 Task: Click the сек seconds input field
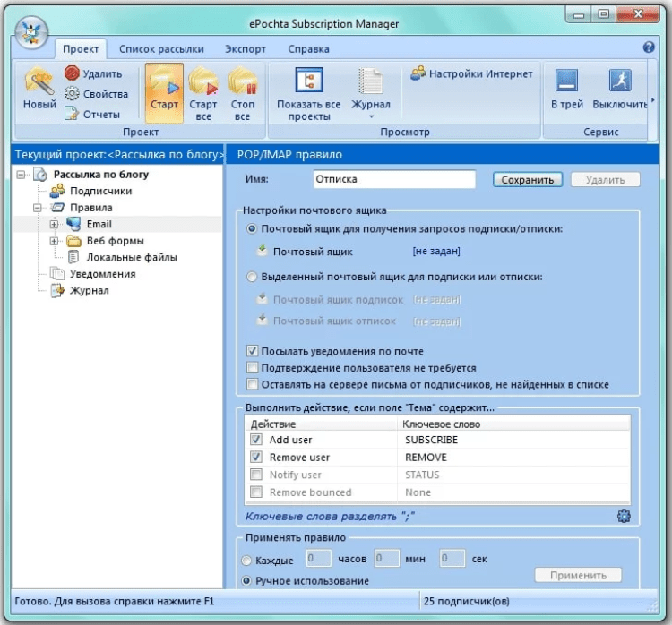[452, 558]
